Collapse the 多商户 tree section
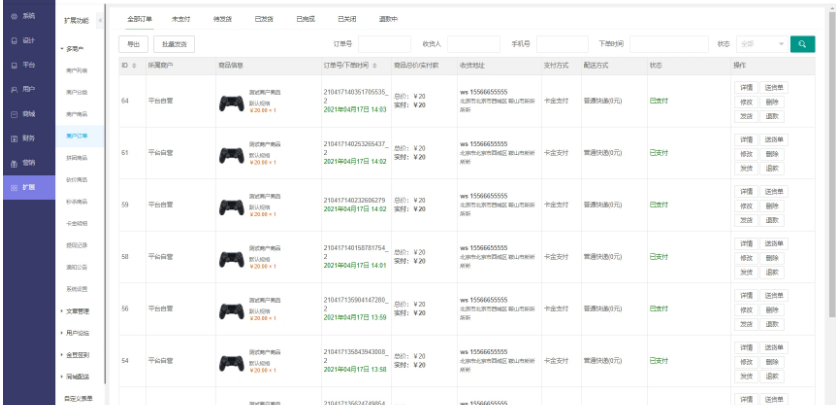 (x=73, y=49)
